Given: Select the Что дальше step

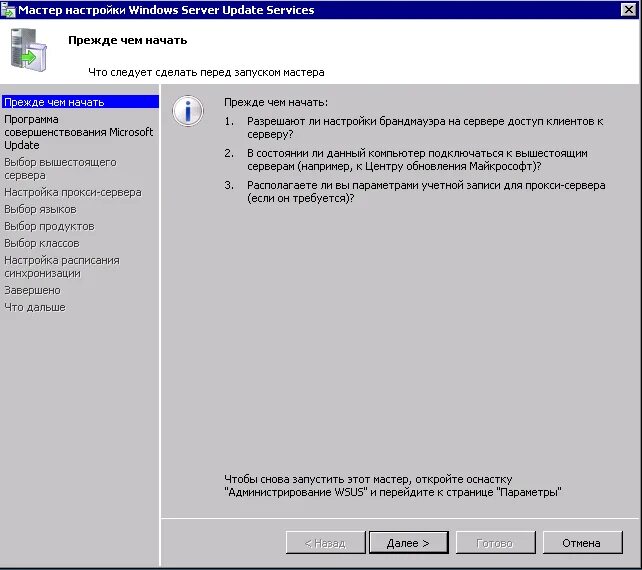Looking at the screenshot, I should pos(35,307).
